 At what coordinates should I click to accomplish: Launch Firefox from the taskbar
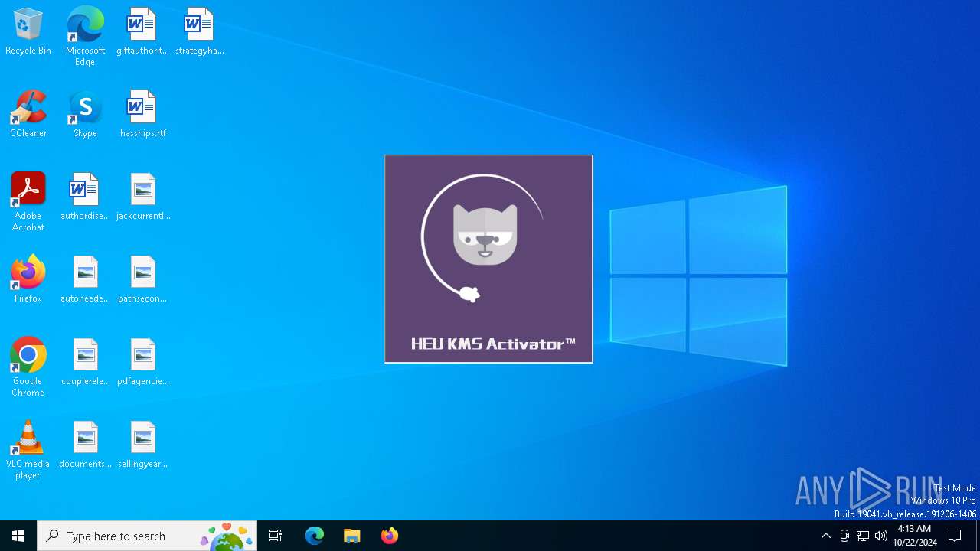390,536
